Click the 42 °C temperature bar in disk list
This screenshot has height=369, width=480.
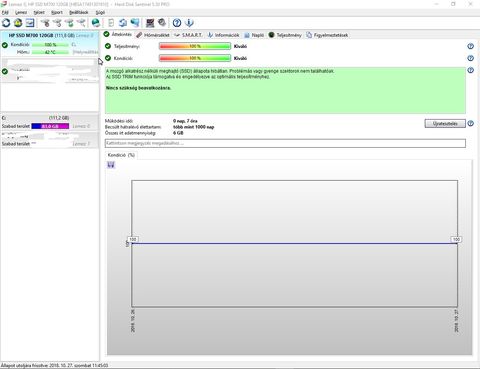point(50,52)
